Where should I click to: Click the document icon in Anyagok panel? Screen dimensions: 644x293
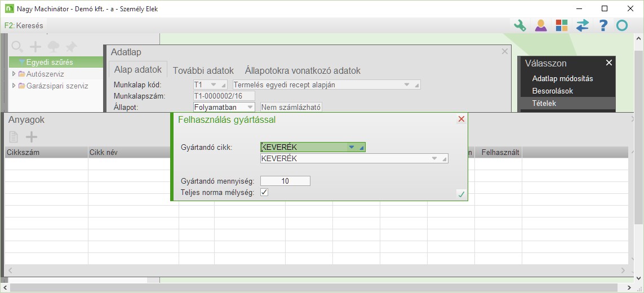point(14,137)
